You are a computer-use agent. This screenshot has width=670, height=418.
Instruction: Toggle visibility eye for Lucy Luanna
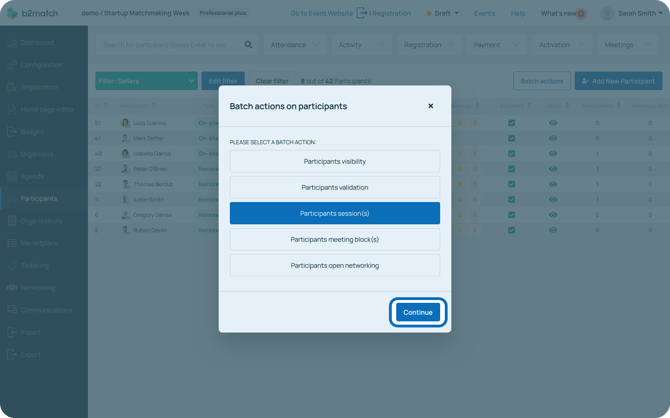pos(553,123)
